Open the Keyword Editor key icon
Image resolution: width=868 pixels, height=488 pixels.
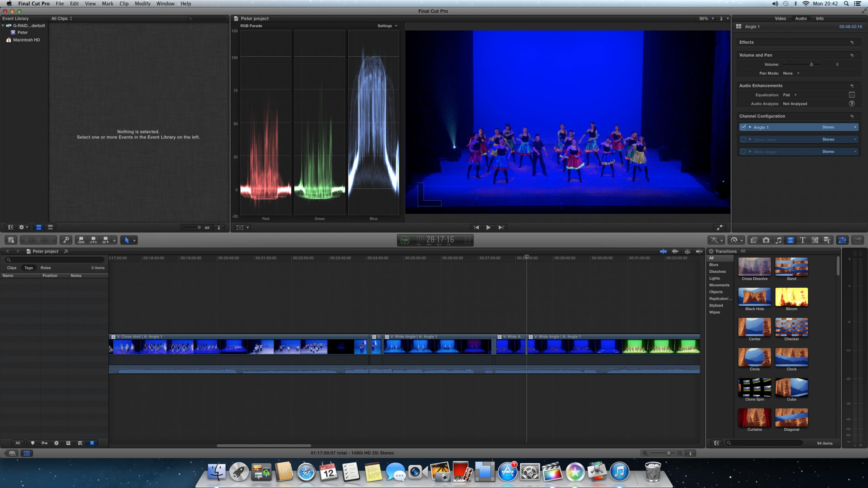pyautogui.click(x=66, y=240)
